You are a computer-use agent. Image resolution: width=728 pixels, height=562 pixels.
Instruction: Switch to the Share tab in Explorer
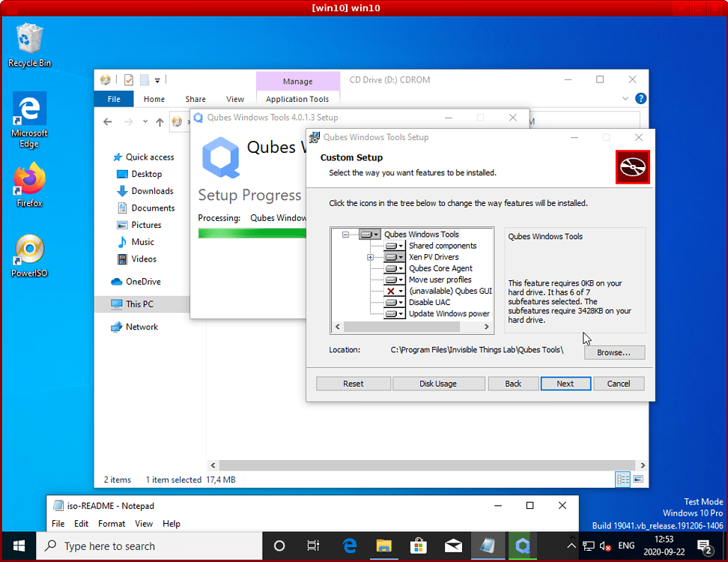195,98
